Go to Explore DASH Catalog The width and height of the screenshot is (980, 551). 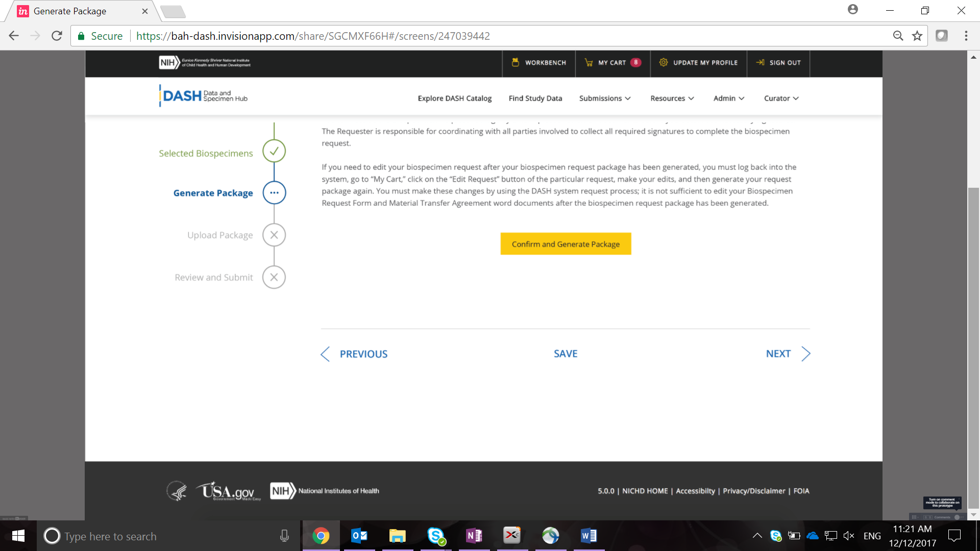[454, 98]
